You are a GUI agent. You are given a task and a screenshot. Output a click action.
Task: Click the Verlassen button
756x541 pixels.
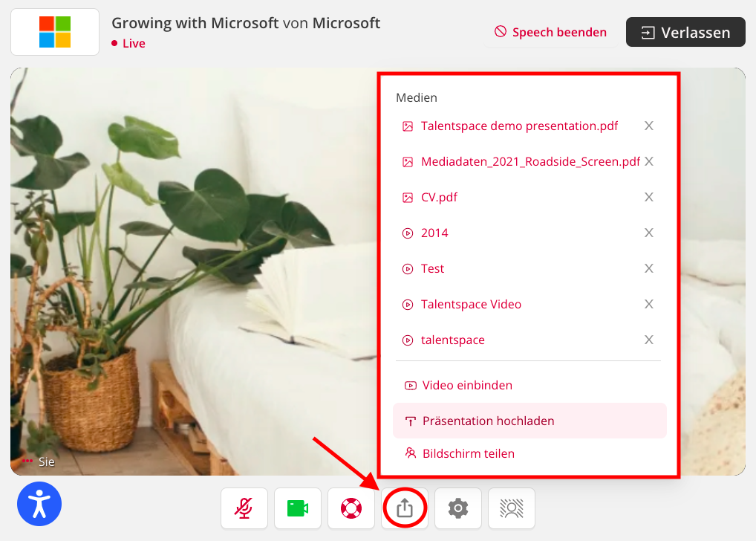point(685,33)
